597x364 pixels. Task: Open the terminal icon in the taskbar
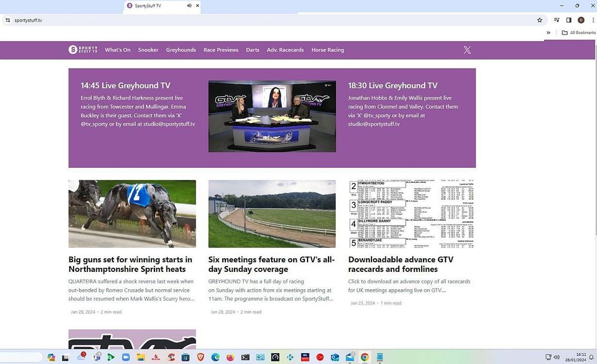click(x=246, y=357)
